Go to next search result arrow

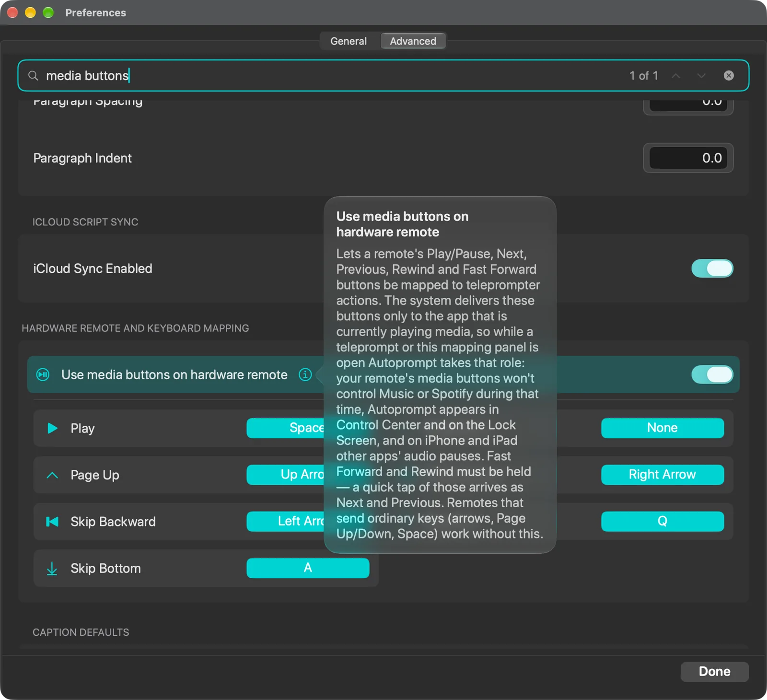click(x=701, y=76)
